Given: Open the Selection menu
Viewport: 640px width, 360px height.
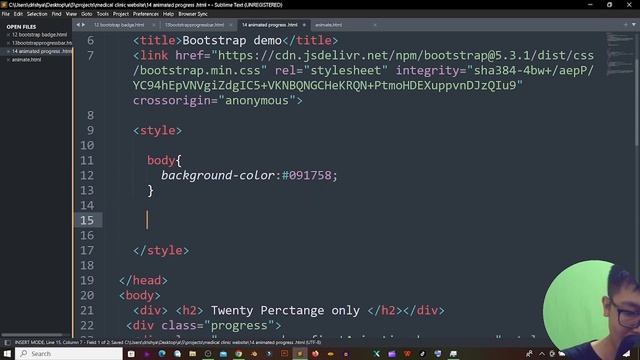Looking at the screenshot, I should [x=37, y=14].
